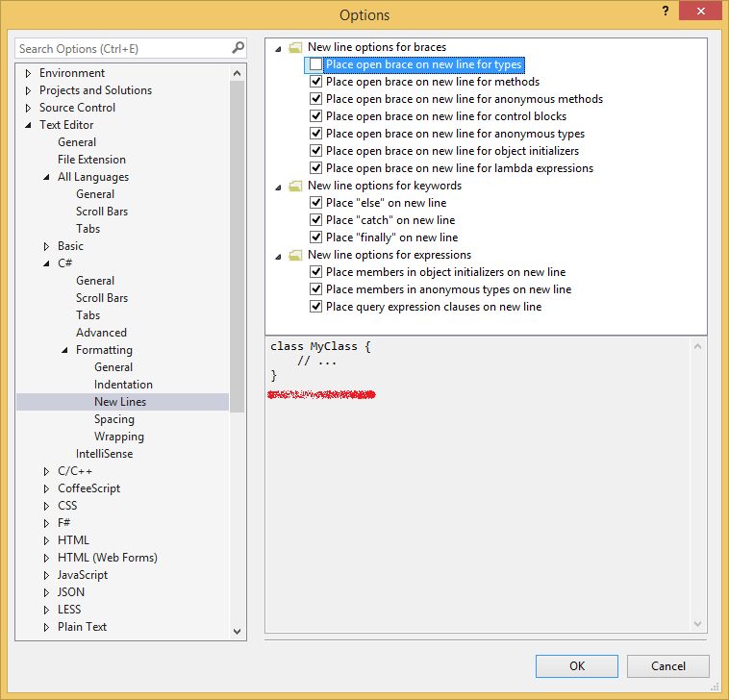Toggle members in object initializers on new line
Viewport: 729px width, 700px height.
pyautogui.click(x=315, y=272)
